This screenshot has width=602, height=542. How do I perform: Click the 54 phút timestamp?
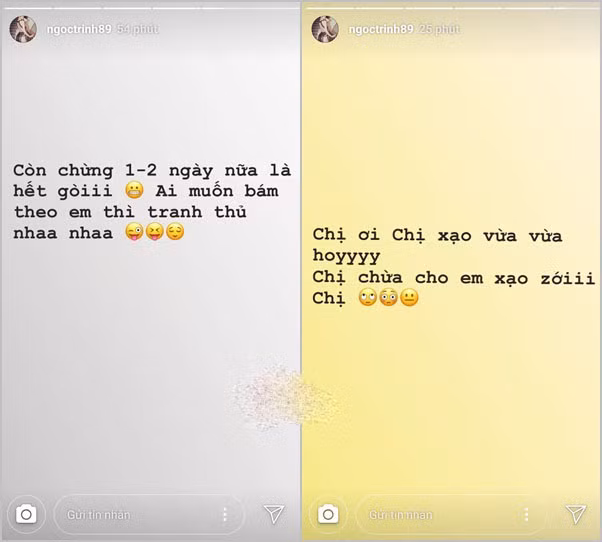[138, 29]
